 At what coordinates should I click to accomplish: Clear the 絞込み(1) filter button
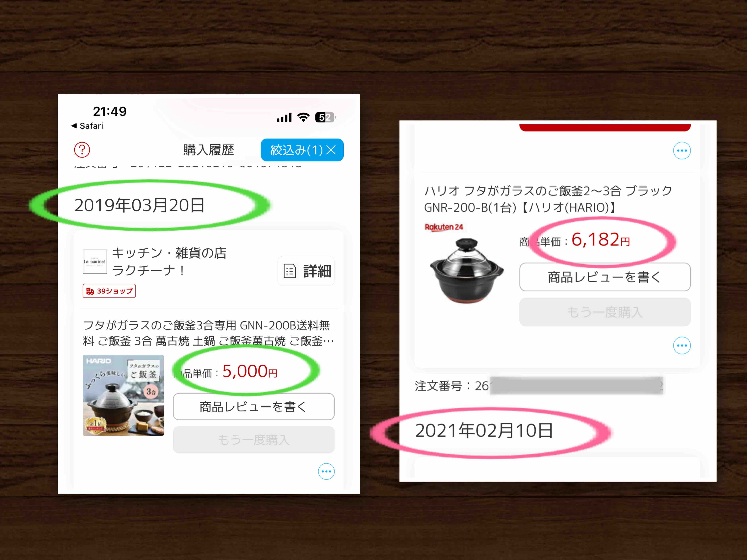pyautogui.click(x=302, y=150)
